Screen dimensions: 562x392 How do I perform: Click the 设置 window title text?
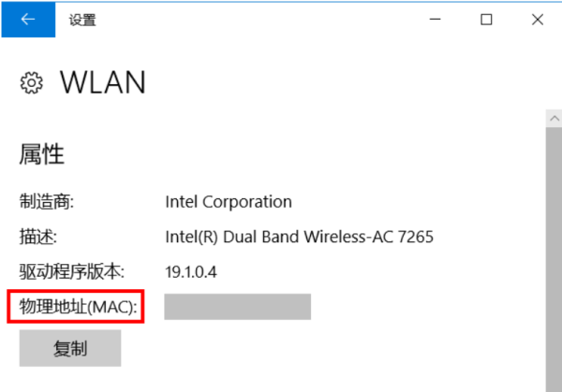coord(82,20)
